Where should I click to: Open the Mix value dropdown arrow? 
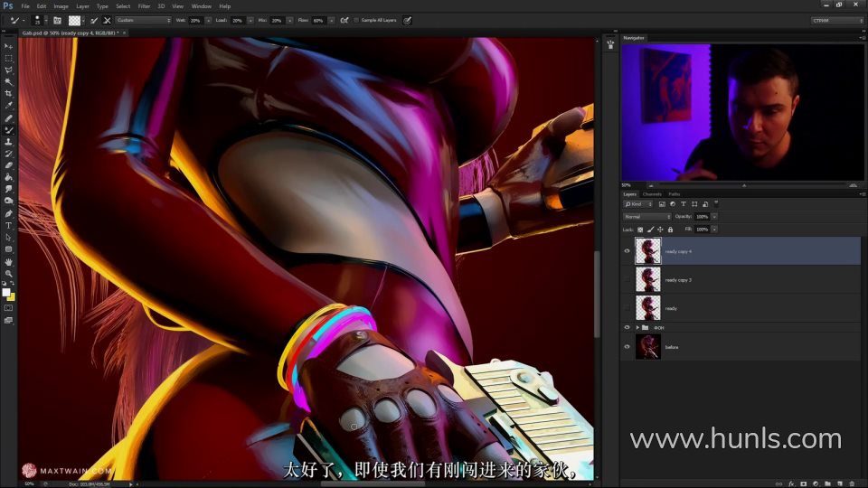(x=289, y=21)
